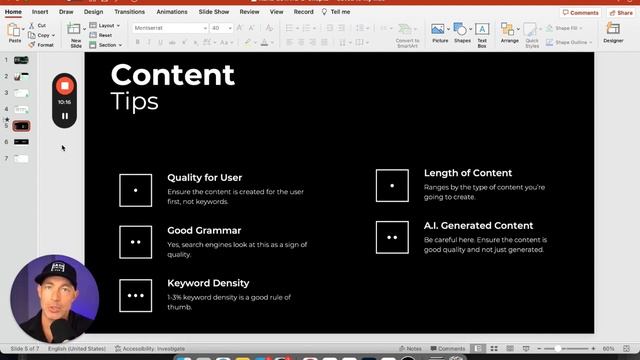Align text left

click(x=289, y=42)
